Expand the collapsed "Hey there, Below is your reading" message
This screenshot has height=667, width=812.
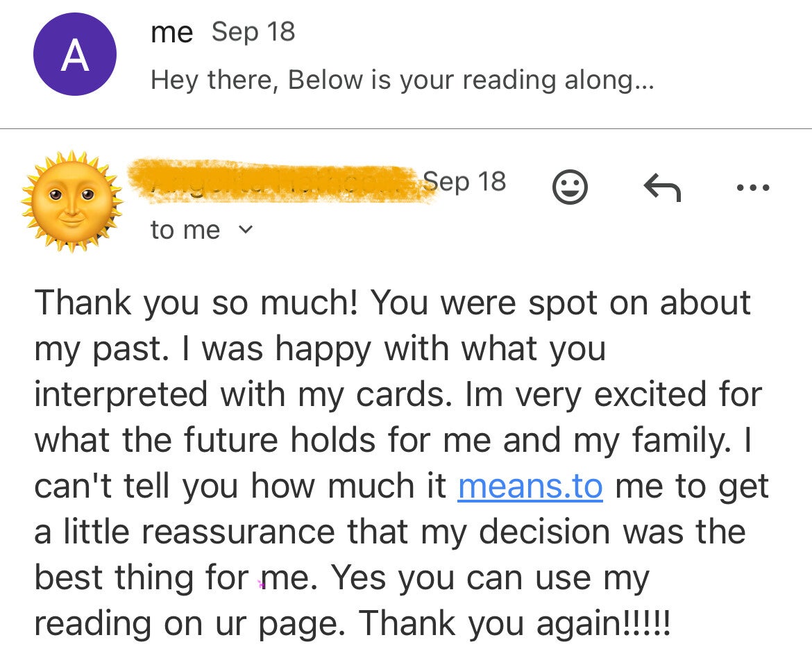[x=402, y=81]
